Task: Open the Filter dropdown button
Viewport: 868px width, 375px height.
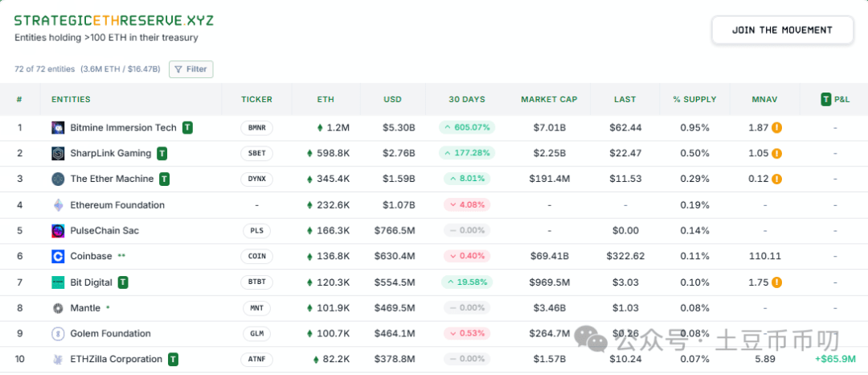Action: pyautogui.click(x=191, y=69)
